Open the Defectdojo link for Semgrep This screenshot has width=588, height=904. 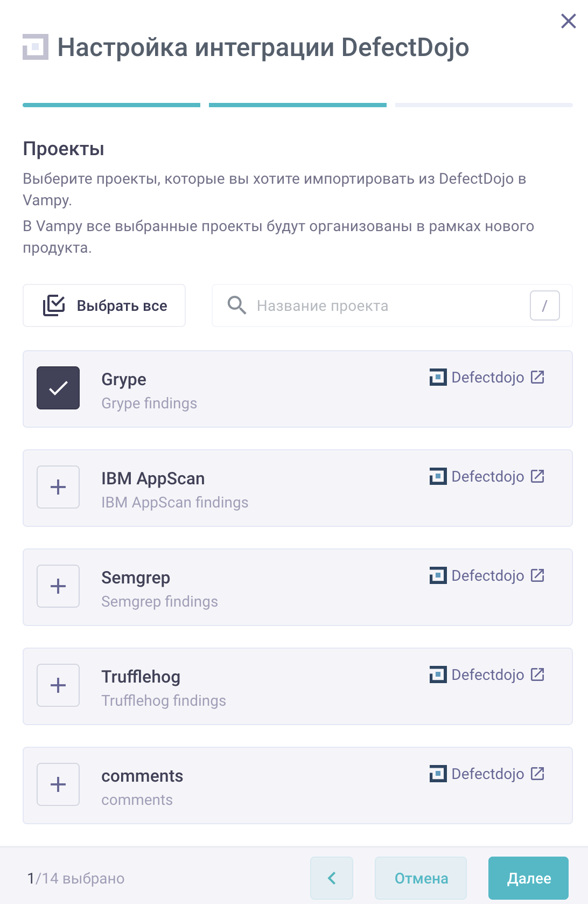[487, 575]
